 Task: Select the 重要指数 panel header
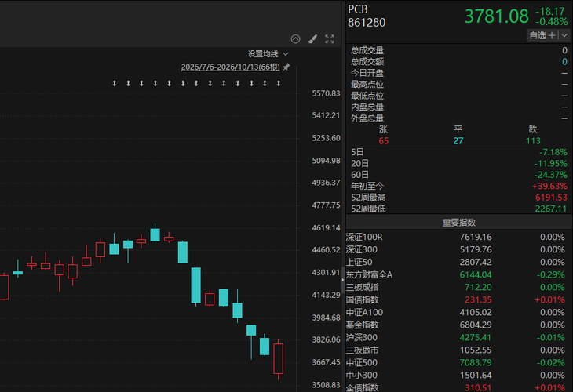point(459,223)
